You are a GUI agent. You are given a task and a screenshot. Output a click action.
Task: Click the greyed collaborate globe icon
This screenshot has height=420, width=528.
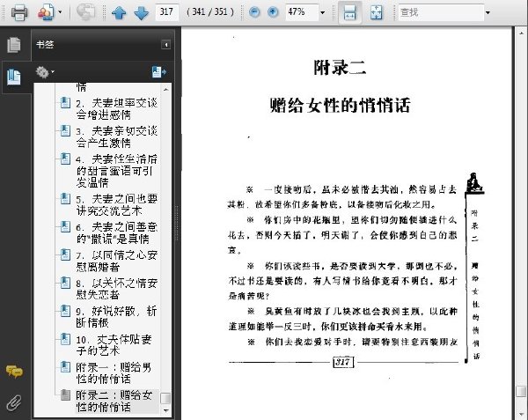(x=86, y=11)
